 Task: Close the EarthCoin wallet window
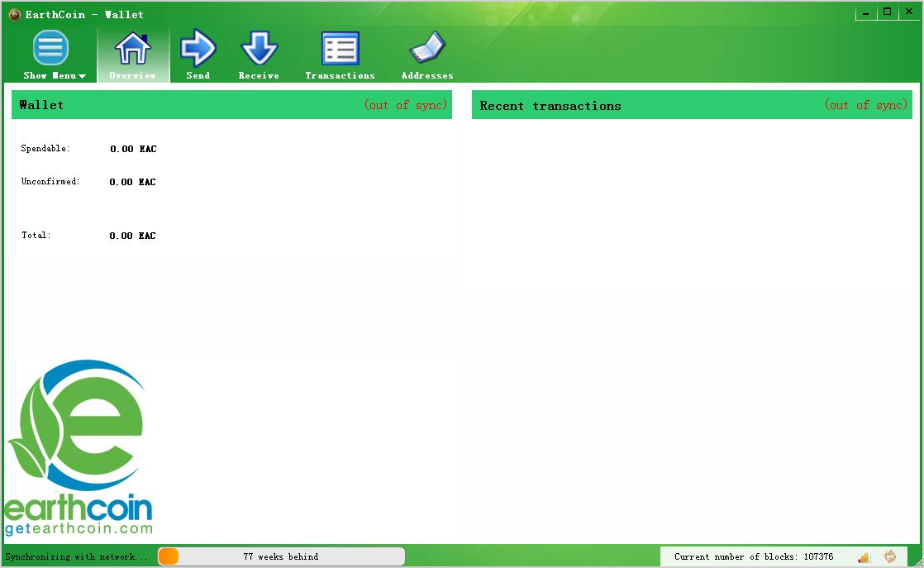pos(909,12)
